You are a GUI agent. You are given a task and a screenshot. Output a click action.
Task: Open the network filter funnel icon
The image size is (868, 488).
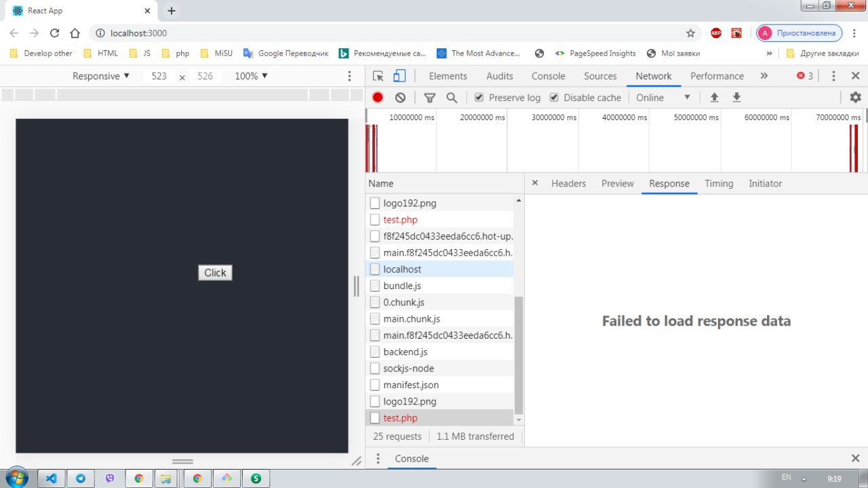429,98
